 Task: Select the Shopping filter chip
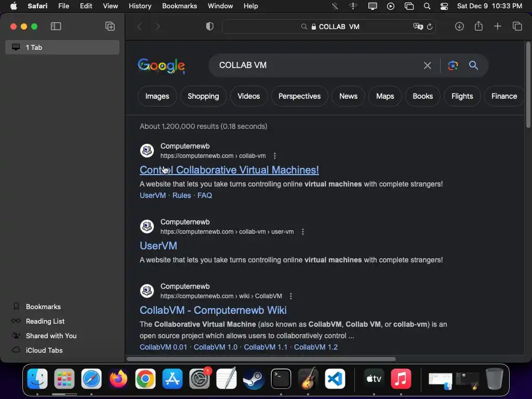pos(203,96)
